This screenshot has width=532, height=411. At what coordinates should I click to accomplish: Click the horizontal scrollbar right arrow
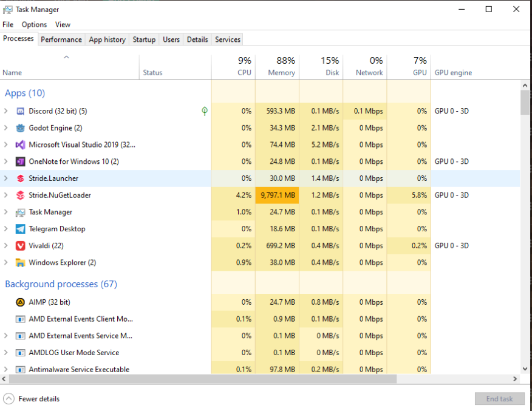516,379
